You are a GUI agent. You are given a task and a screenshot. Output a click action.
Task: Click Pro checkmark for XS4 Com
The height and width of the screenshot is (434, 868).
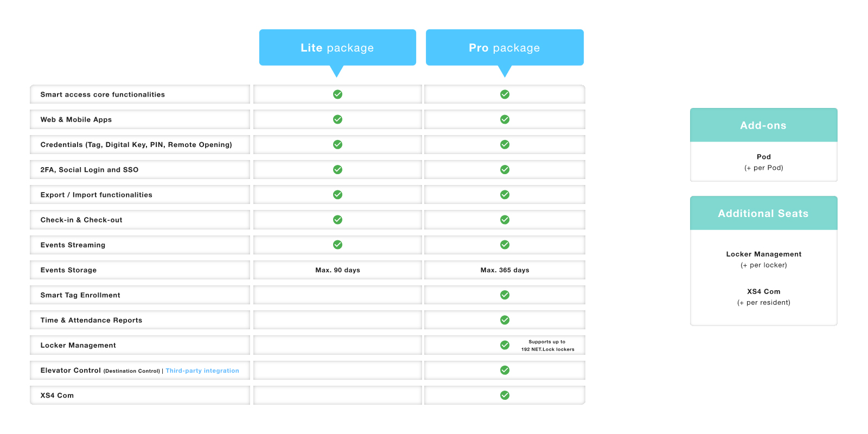pos(505,395)
